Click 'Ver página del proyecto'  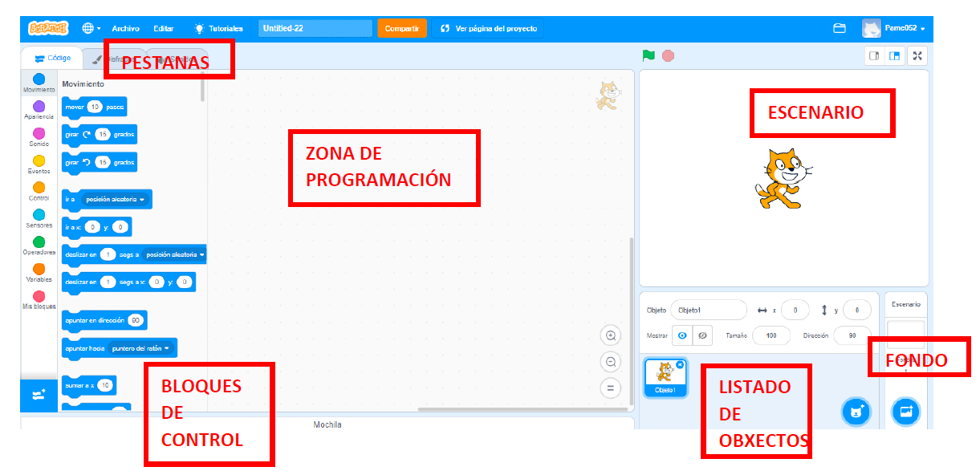pos(487,28)
